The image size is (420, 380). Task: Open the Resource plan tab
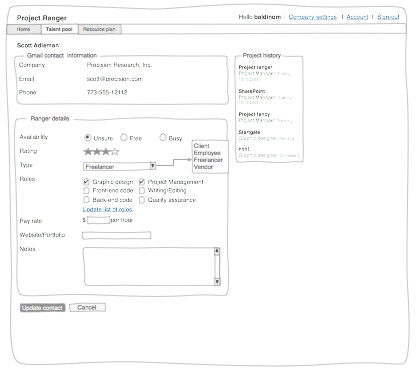pyautogui.click(x=99, y=29)
